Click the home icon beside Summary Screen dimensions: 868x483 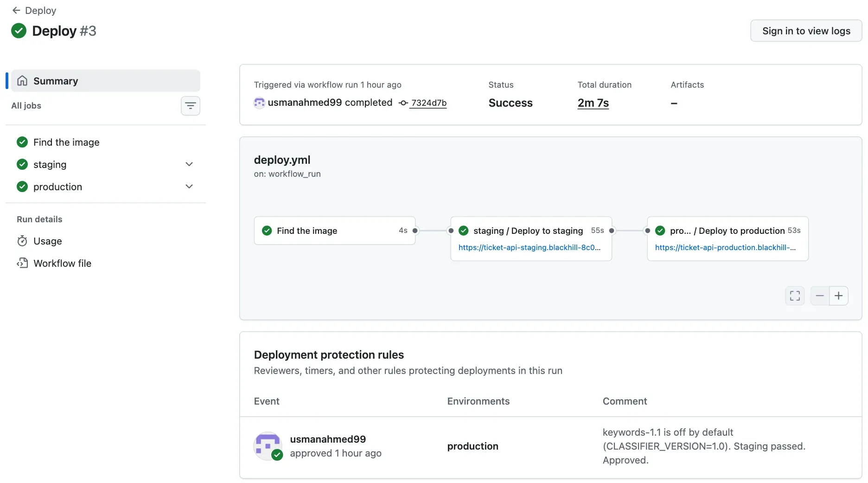(22, 81)
